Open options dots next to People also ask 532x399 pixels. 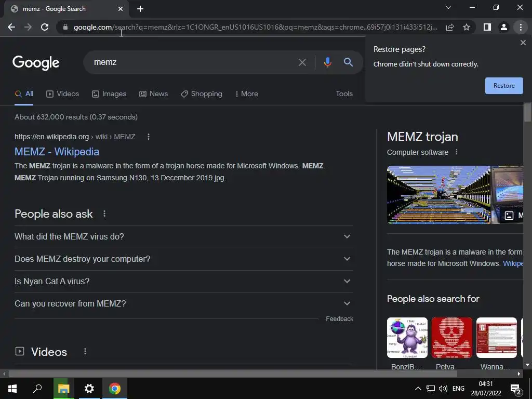pos(104,214)
